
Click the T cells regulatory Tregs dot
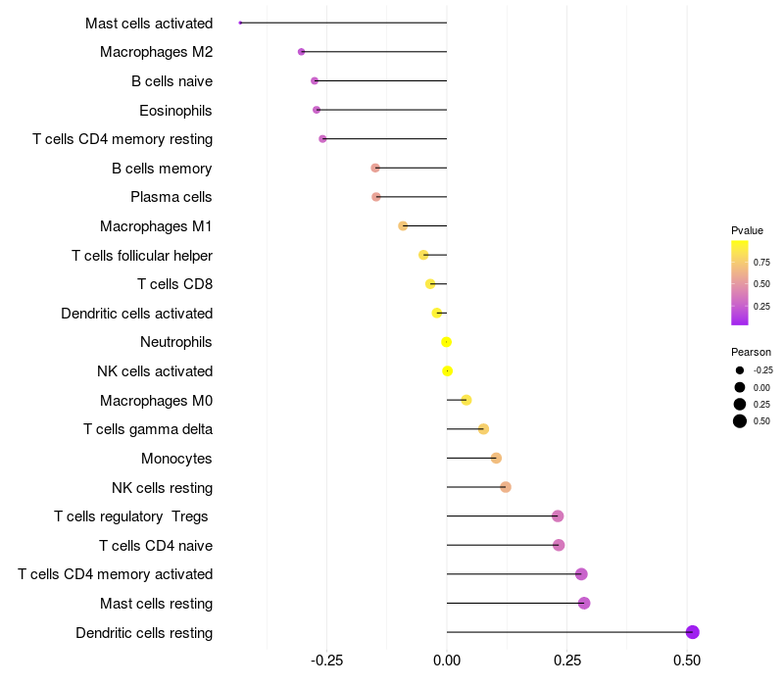[x=558, y=516]
